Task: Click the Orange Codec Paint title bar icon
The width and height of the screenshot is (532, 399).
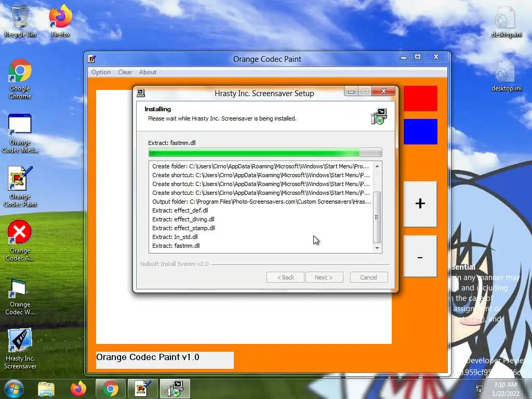Action: coord(92,59)
